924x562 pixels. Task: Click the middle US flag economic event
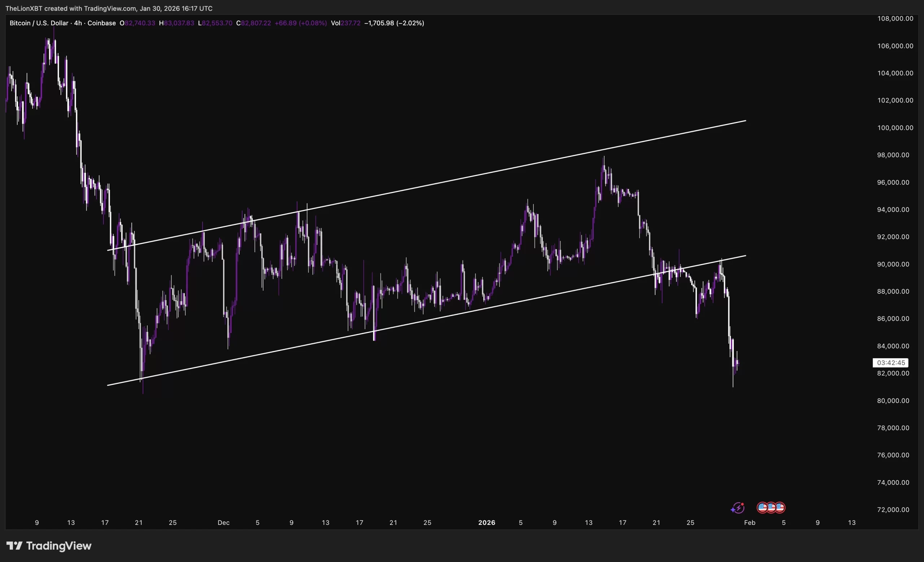point(771,508)
